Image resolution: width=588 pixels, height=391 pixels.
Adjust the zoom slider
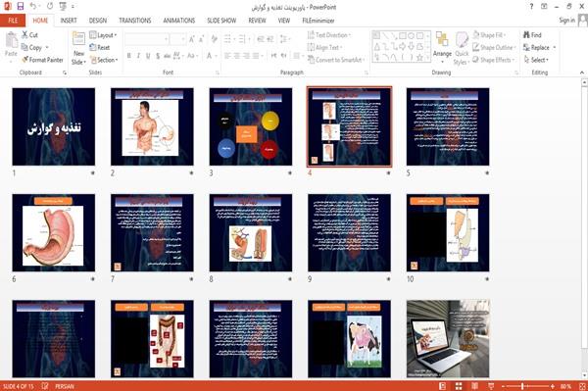[x=522, y=386]
